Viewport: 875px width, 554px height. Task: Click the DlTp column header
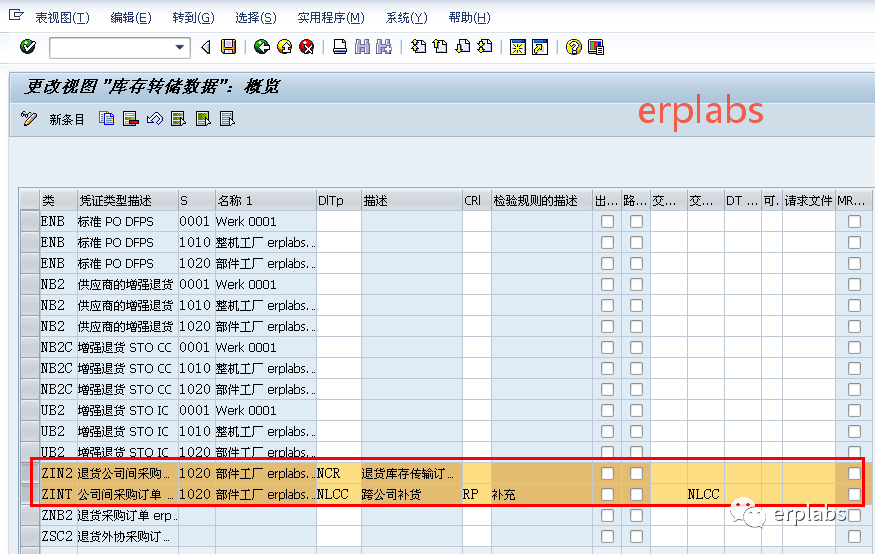pos(339,201)
